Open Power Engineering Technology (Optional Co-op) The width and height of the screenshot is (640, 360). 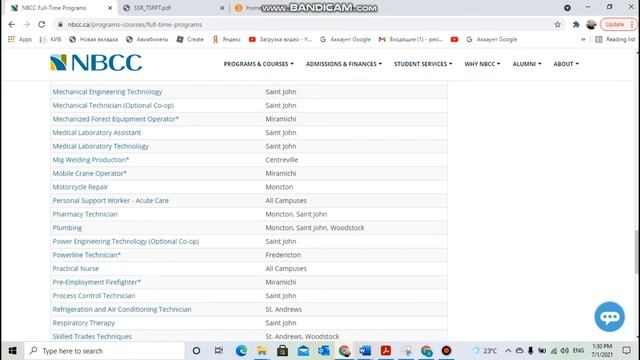coord(126,241)
